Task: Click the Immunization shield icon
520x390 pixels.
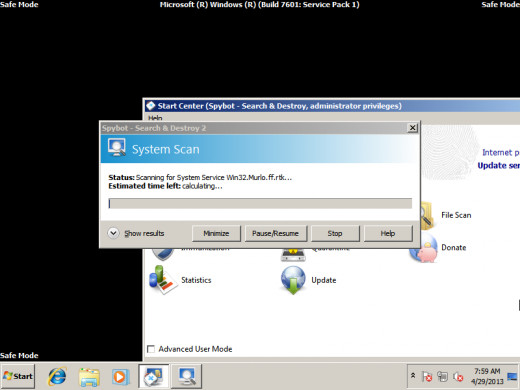Action: coord(163,254)
